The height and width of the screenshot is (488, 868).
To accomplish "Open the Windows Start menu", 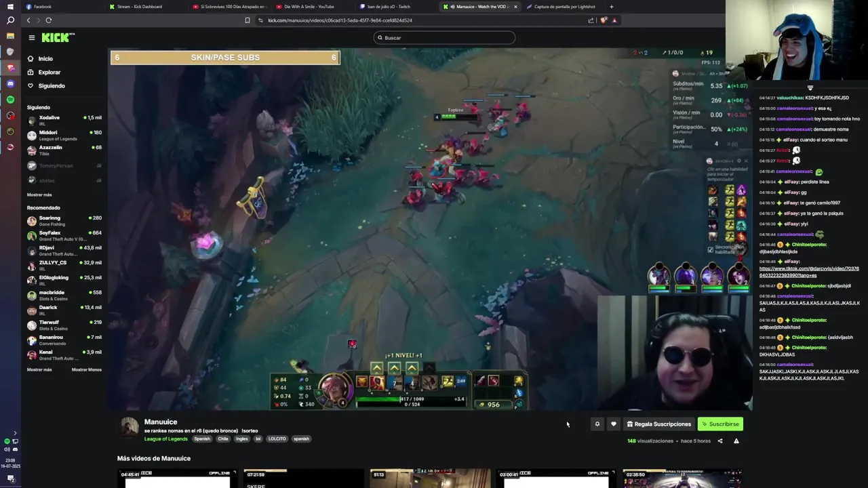I will pyautogui.click(x=10, y=7).
